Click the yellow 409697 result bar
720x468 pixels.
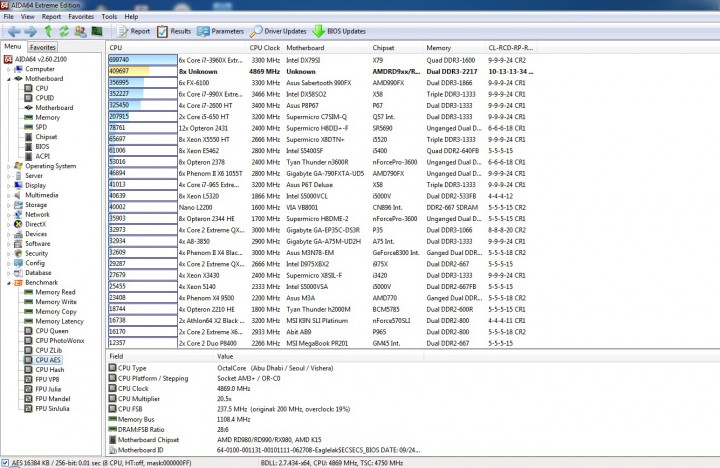click(x=129, y=71)
